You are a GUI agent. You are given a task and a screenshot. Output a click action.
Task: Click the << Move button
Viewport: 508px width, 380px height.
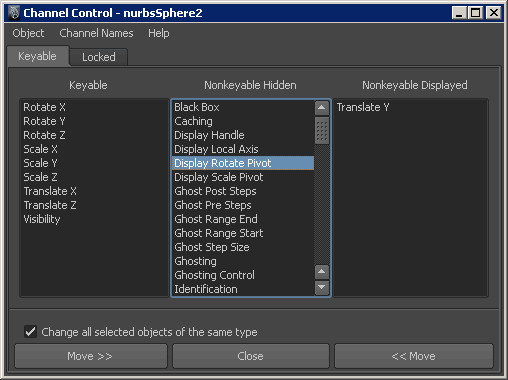coord(414,356)
